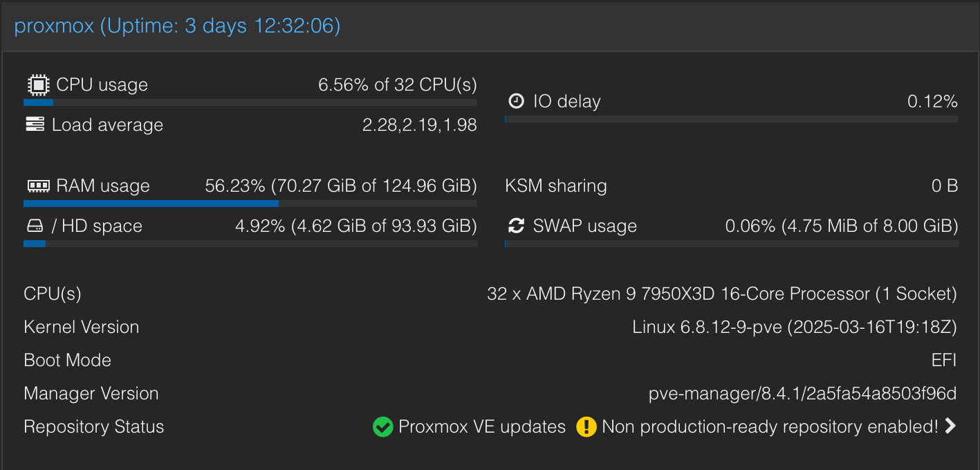Click the RAM usage memory icon
The height and width of the screenshot is (470, 980).
pos(38,186)
